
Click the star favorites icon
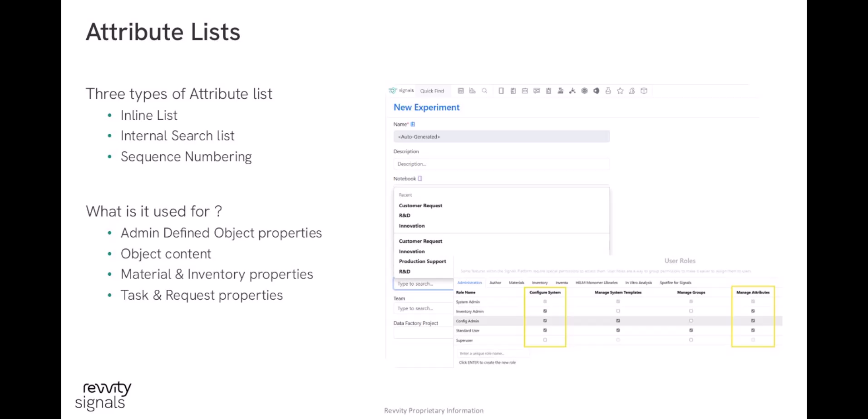pyautogui.click(x=620, y=91)
